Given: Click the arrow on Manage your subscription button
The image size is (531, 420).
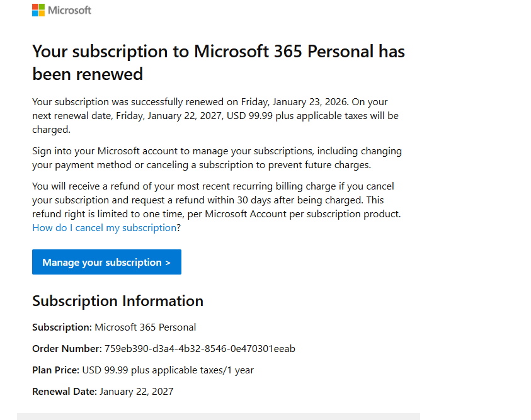Looking at the screenshot, I should 168,263.
